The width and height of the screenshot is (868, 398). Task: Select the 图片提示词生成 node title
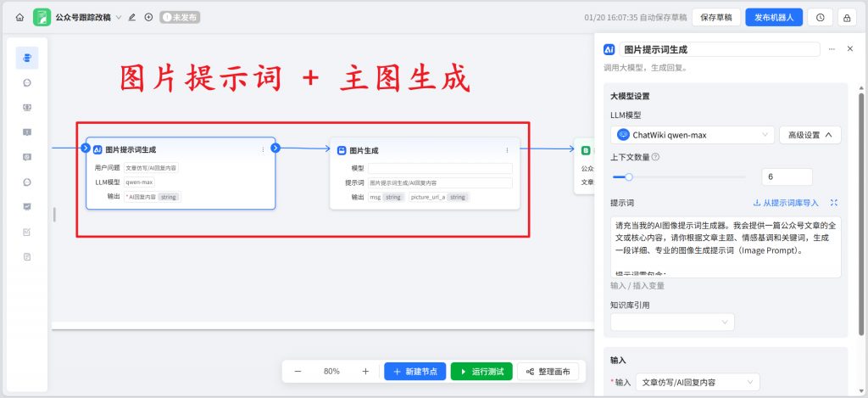tap(131, 149)
